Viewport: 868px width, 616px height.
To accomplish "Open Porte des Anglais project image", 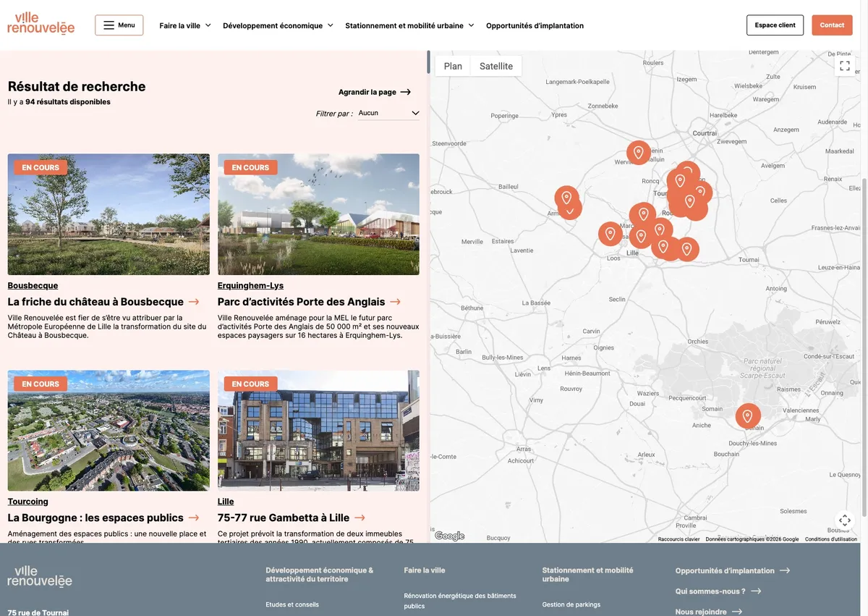I will (x=318, y=214).
